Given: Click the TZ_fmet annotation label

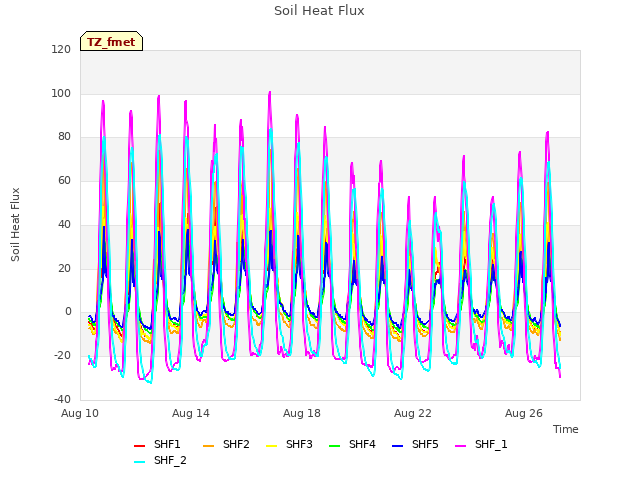Looking at the screenshot, I should (x=111, y=42).
